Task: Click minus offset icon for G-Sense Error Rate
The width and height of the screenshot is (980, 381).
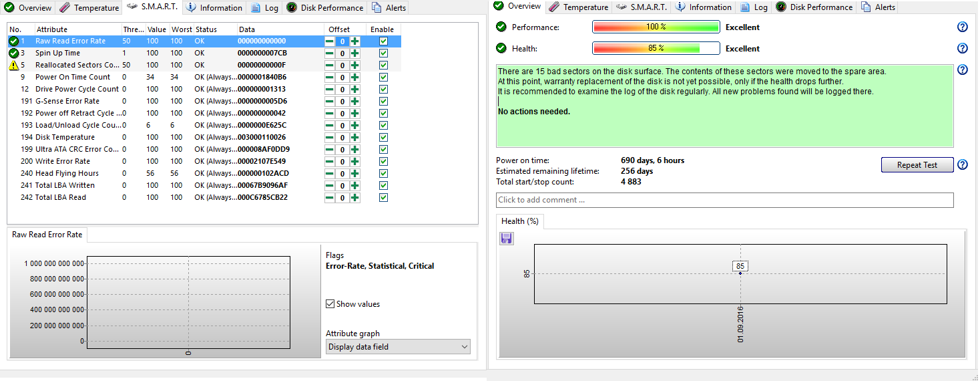Action: pyautogui.click(x=330, y=102)
